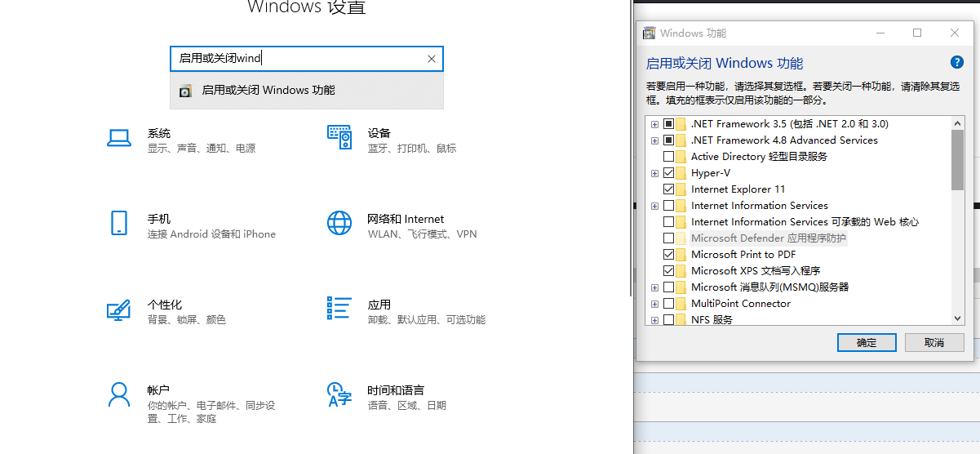The height and width of the screenshot is (454, 980).
Task: Expand the Hyper-V tree node
Action: pos(654,173)
